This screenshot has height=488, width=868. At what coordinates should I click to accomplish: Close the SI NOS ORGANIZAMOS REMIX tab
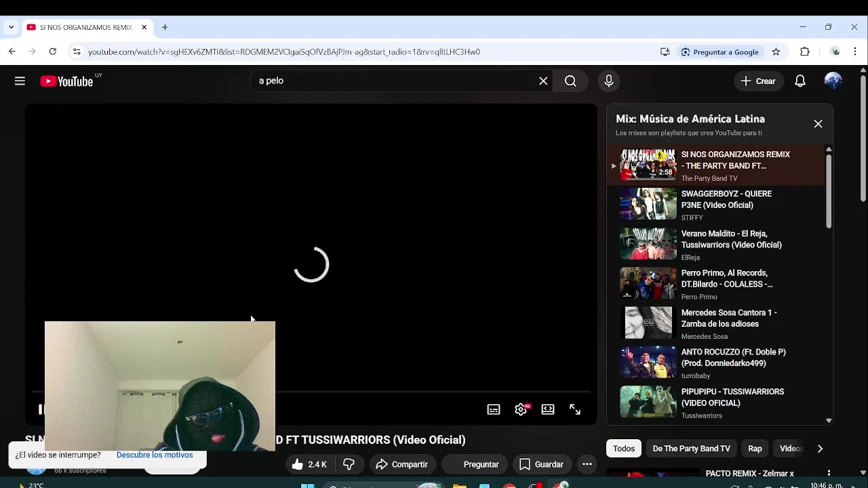click(144, 27)
